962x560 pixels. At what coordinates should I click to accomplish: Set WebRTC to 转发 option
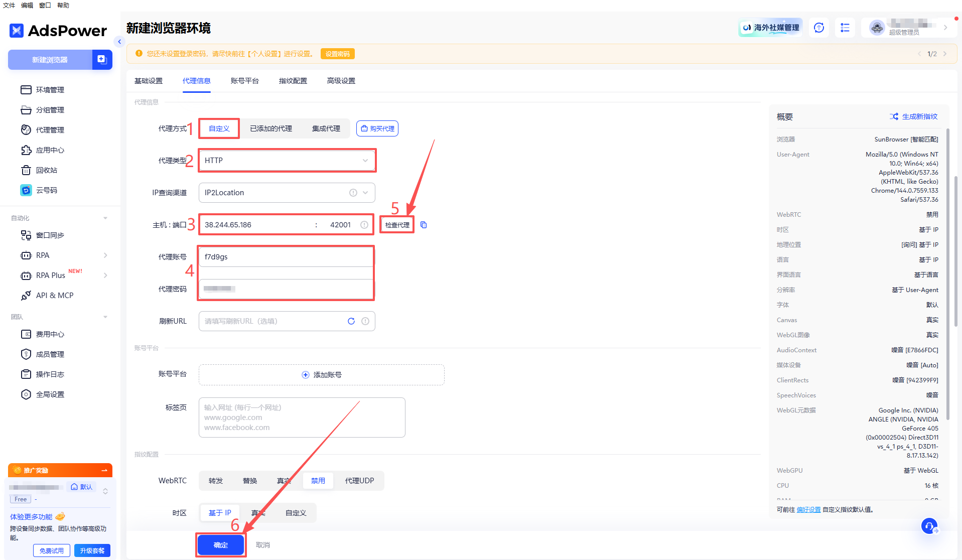coord(216,481)
